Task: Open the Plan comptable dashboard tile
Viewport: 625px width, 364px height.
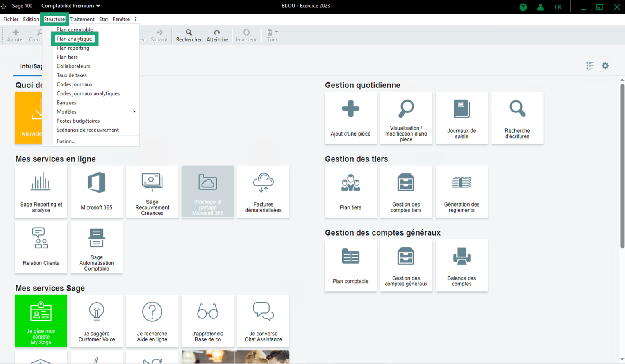Action: point(350,266)
